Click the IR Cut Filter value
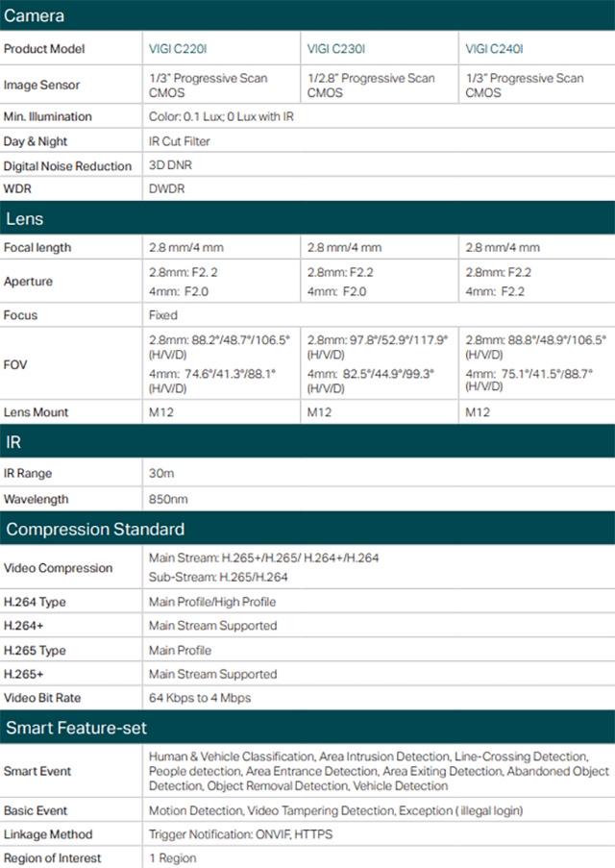This screenshot has width=615, height=868. click(180, 142)
